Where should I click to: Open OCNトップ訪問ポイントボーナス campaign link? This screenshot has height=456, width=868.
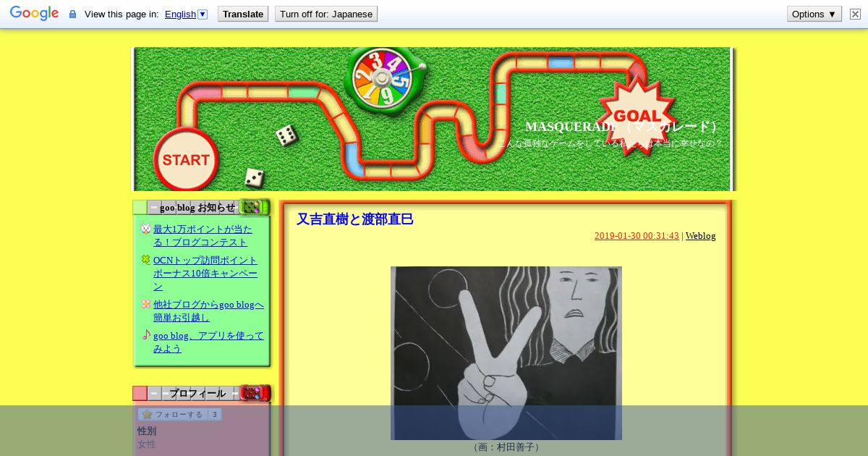pyautogui.click(x=205, y=273)
